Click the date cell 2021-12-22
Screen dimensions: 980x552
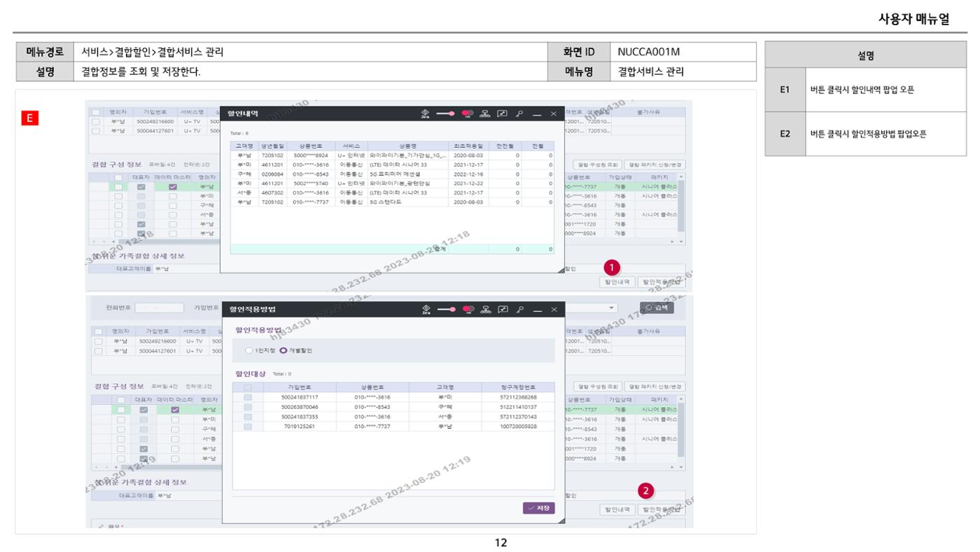(x=468, y=184)
